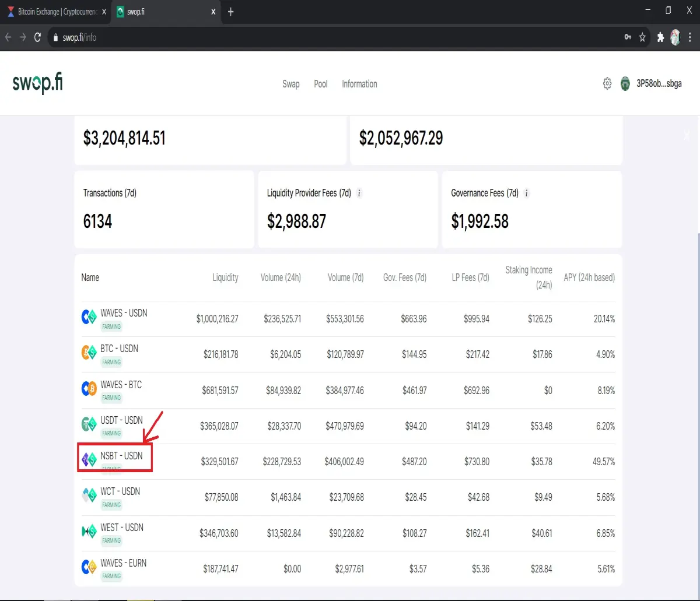Select the $1,000,216.27 liquidity value
Image resolution: width=700 pixels, height=601 pixels.
[x=217, y=319]
